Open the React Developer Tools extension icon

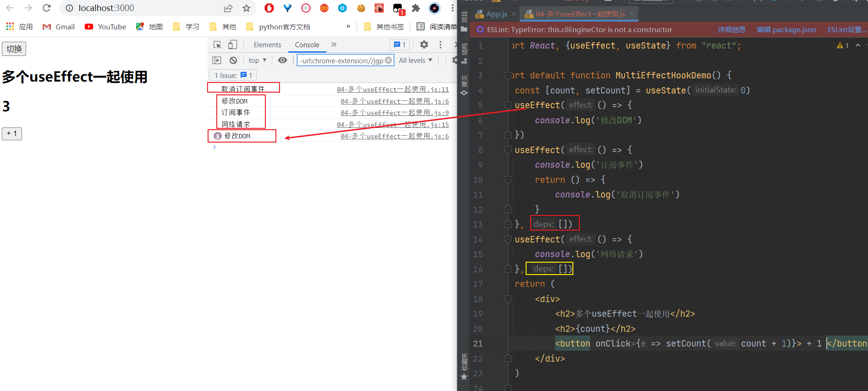379,8
